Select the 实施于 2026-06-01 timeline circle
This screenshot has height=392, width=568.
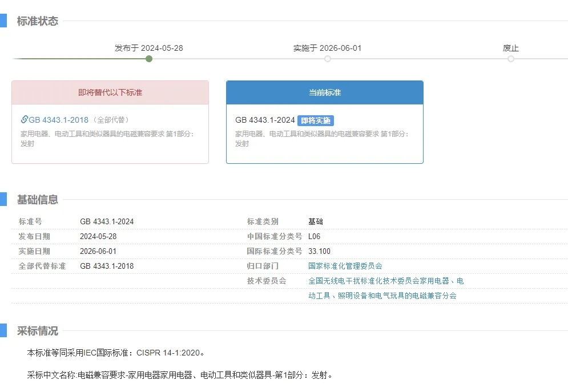point(327,59)
